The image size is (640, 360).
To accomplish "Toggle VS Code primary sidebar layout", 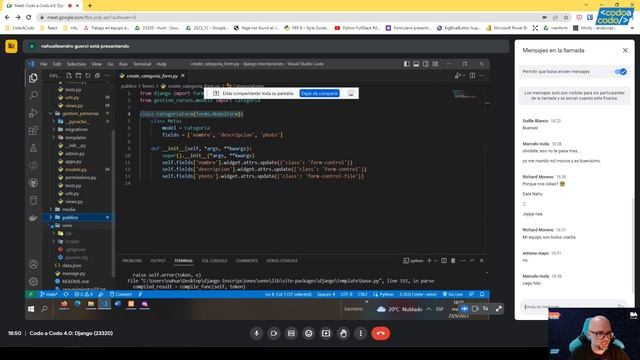I will pos(407,64).
